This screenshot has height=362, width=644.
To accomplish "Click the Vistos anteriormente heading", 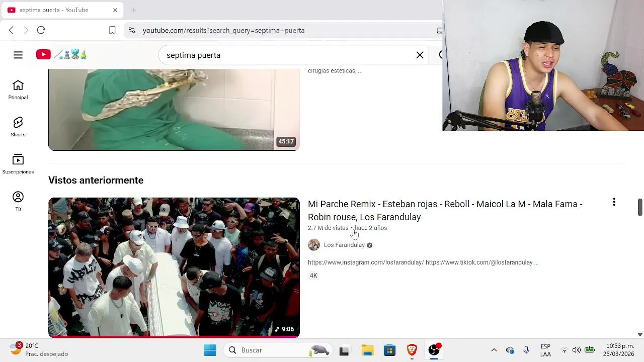I will (x=96, y=180).
